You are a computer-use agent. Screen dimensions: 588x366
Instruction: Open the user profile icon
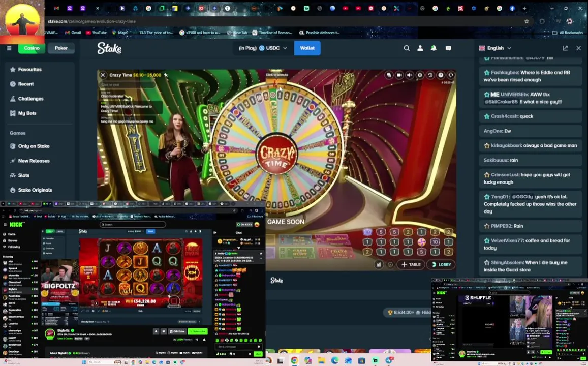click(x=420, y=48)
